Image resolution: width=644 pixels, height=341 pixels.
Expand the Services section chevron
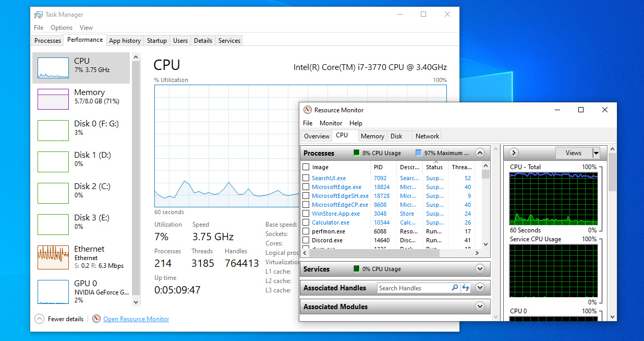[x=480, y=269]
